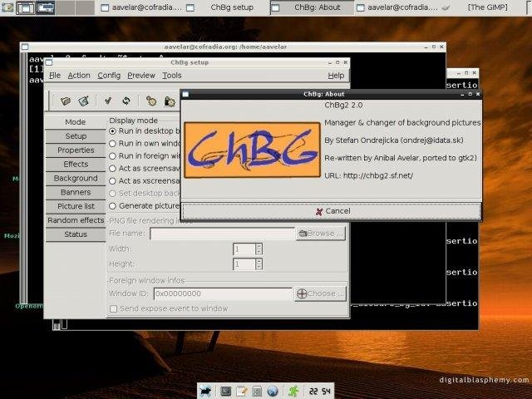Switch to the Random effects tab

[76, 220]
